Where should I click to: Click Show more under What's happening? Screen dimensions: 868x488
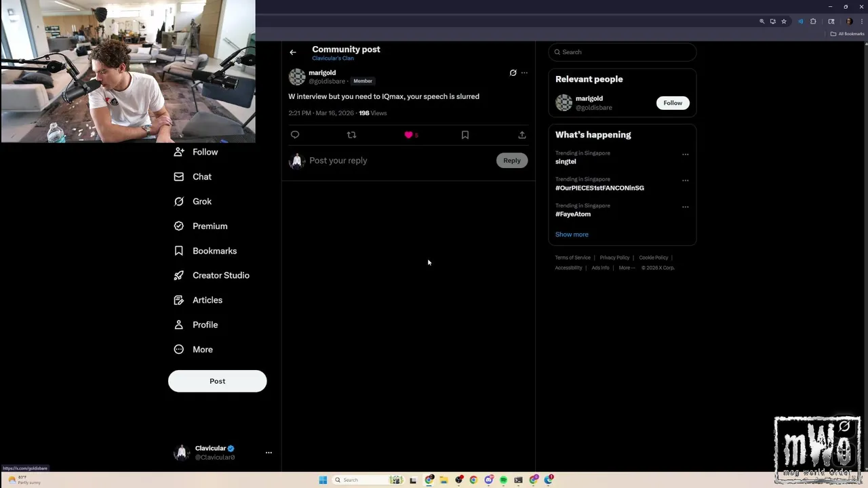pos(572,235)
